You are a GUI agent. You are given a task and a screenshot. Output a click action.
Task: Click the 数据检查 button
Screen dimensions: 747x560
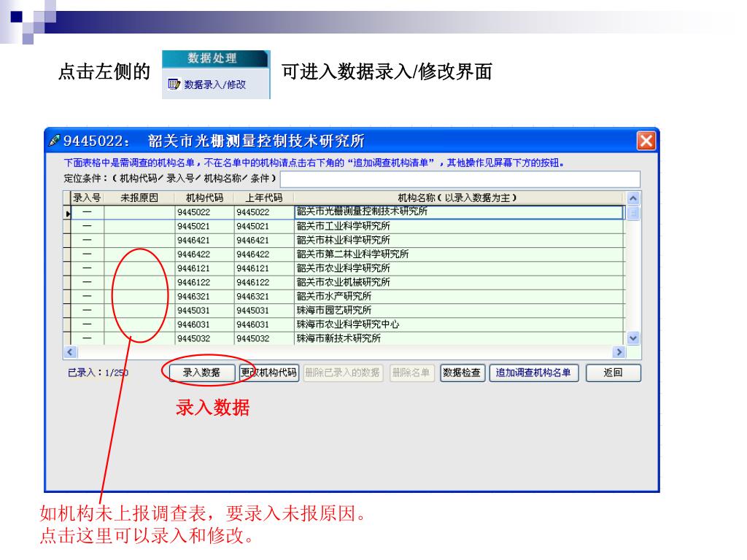tap(462, 373)
